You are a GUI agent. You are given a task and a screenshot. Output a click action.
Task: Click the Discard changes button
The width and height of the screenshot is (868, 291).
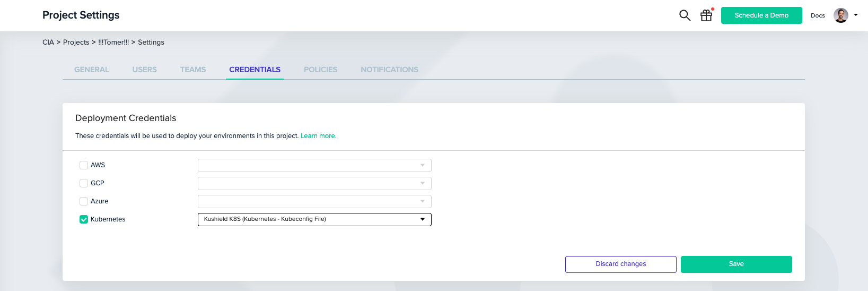pyautogui.click(x=620, y=264)
